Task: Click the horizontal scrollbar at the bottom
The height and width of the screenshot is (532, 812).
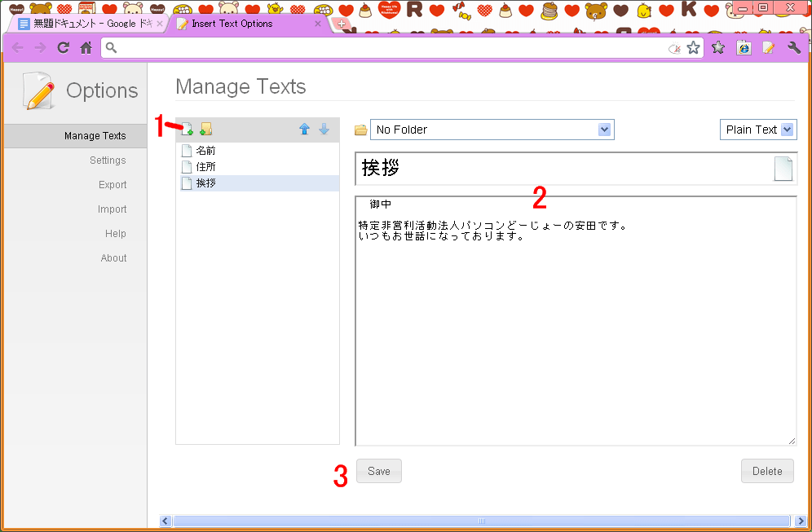Action: coord(481,521)
